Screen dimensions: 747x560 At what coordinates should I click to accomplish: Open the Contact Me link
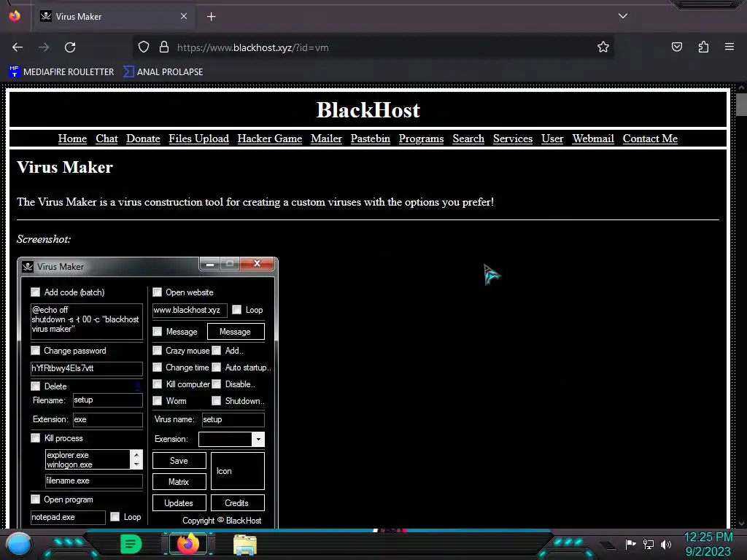point(650,139)
